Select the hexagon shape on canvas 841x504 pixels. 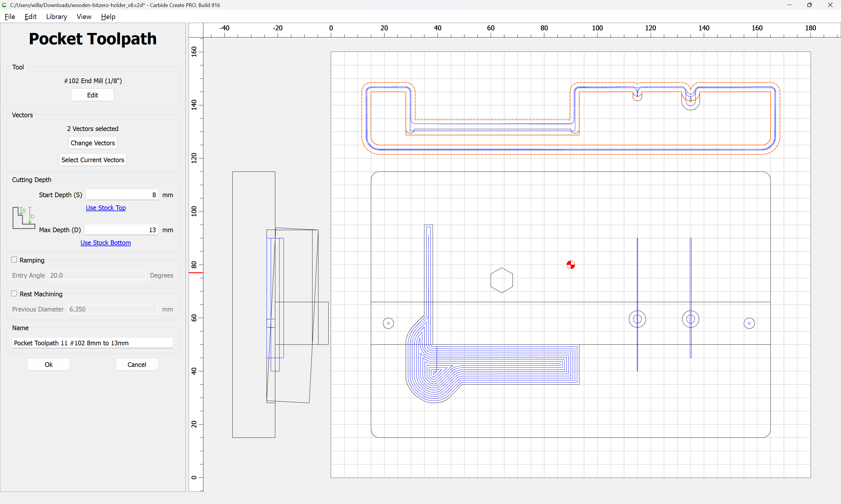pos(501,280)
